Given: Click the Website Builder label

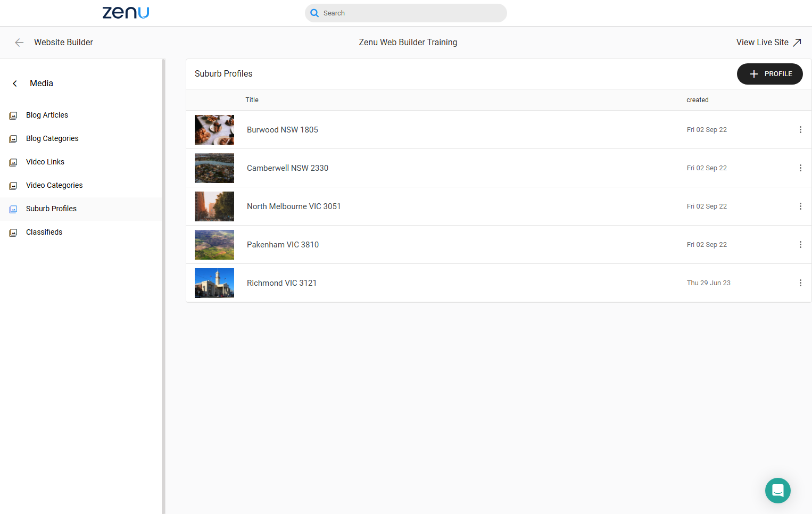Looking at the screenshot, I should (63, 43).
